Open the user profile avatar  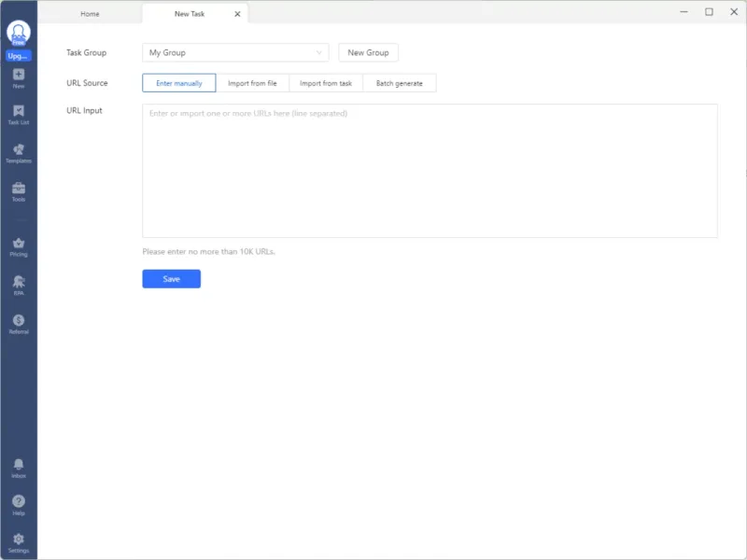tap(19, 33)
